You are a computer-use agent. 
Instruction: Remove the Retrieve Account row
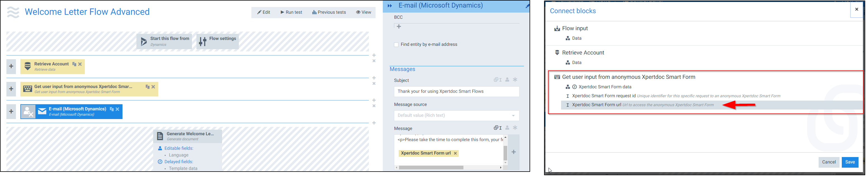click(374, 61)
